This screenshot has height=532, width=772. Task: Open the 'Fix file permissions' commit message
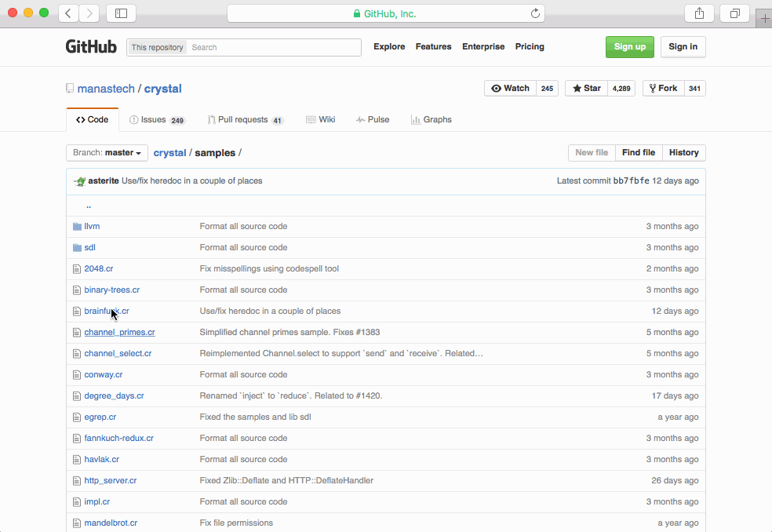click(236, 523)
